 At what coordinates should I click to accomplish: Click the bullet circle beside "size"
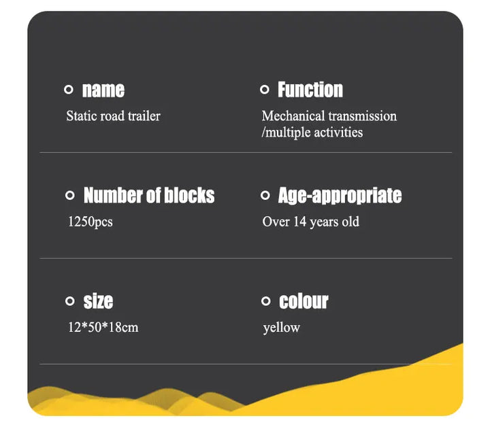click(x=69, y=301)
